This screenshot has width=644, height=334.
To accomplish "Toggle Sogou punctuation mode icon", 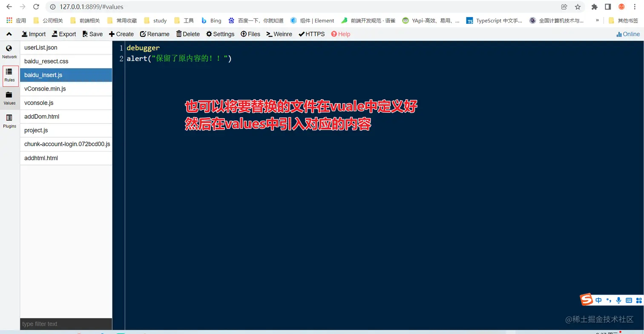I will pos(609,300).
